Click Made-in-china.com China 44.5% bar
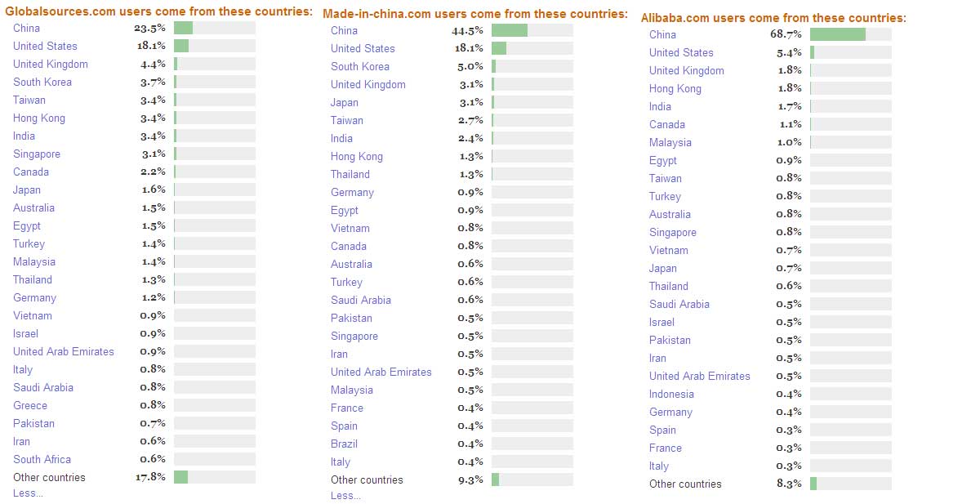Viewport: 980px width, 504px height. coord(532,30)
